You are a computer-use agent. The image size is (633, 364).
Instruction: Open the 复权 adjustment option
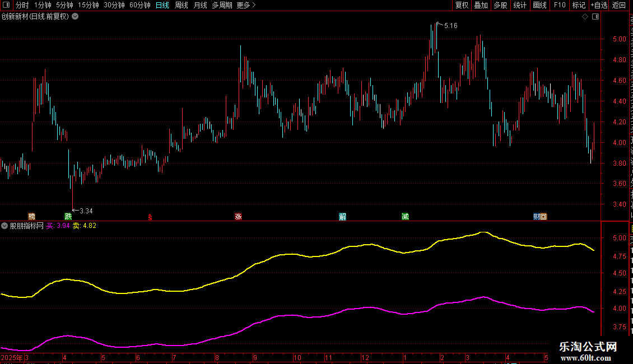click(x=462, y=5)
